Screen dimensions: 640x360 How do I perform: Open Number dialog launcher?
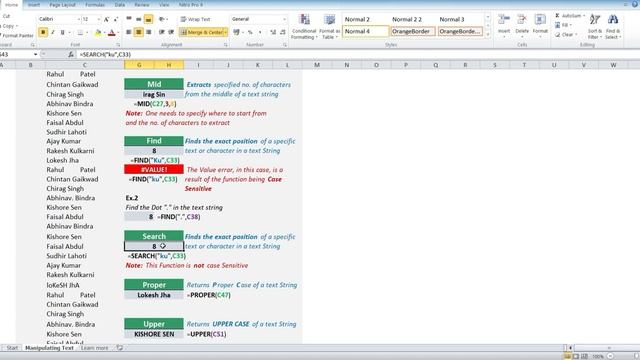click(x=284, y=45)
